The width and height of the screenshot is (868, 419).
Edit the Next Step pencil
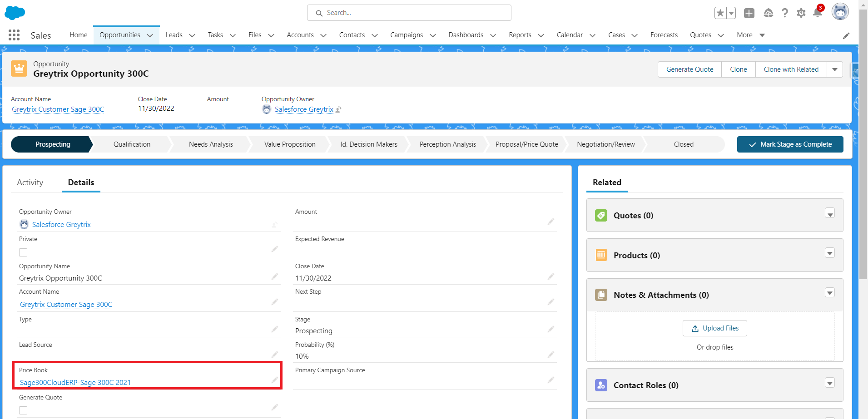pyautogui.click(x=551, y=301)
